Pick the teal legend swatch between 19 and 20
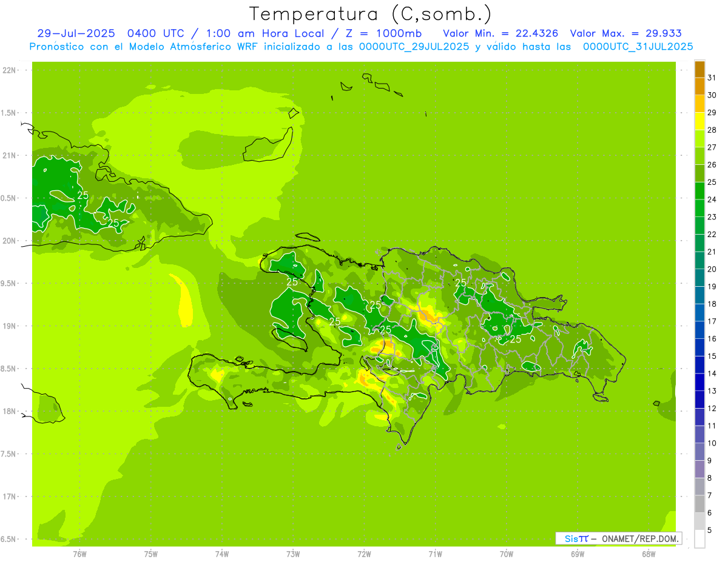 click(x=699, y=278)
